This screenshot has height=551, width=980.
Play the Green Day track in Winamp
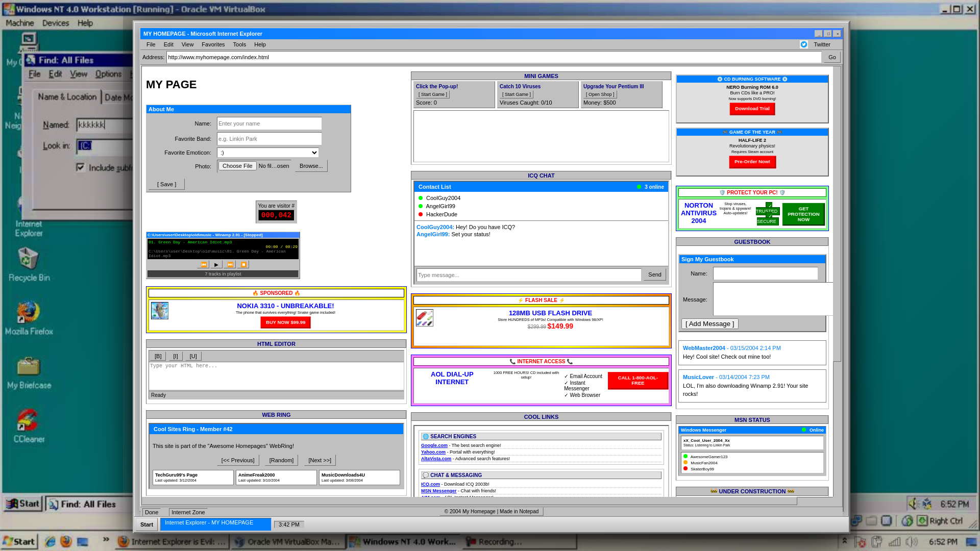click(x=216, y=264)
